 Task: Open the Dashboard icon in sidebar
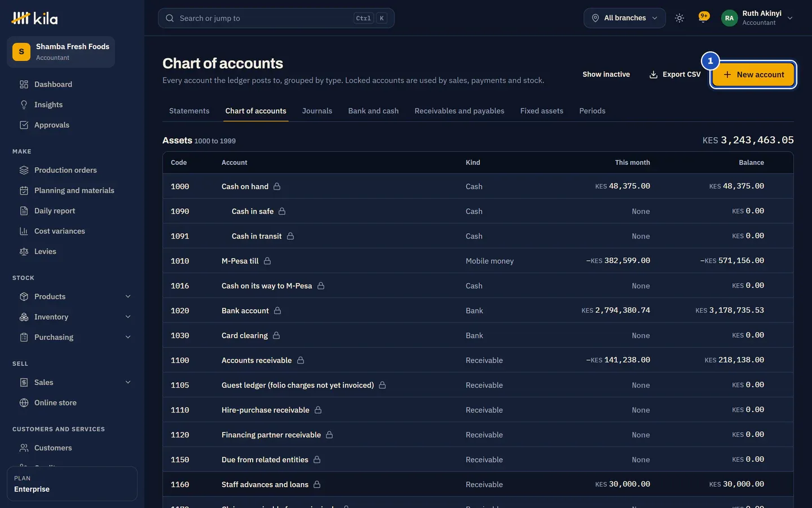[x=24, y=85]
